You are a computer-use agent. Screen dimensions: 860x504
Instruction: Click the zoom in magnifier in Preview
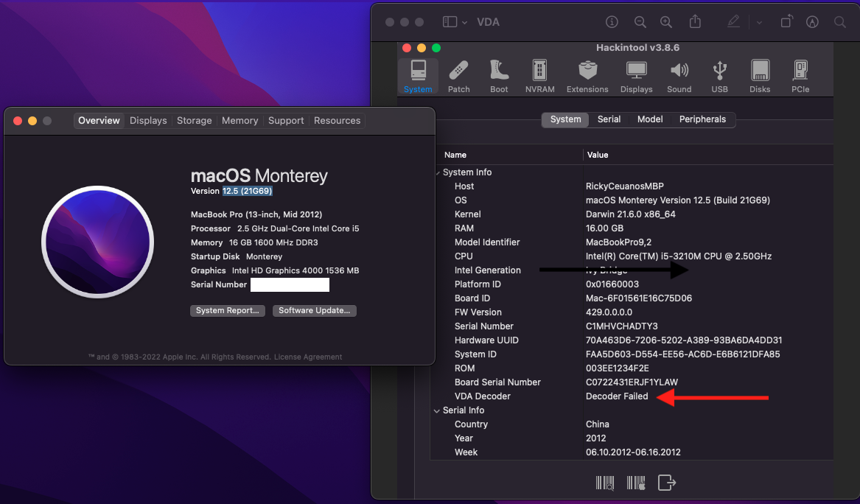[x=666, y=22]
